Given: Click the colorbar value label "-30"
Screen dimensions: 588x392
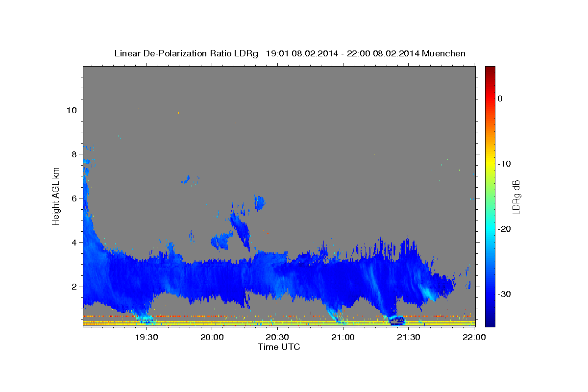Looking at the screenshot, I should pos(504,294).
